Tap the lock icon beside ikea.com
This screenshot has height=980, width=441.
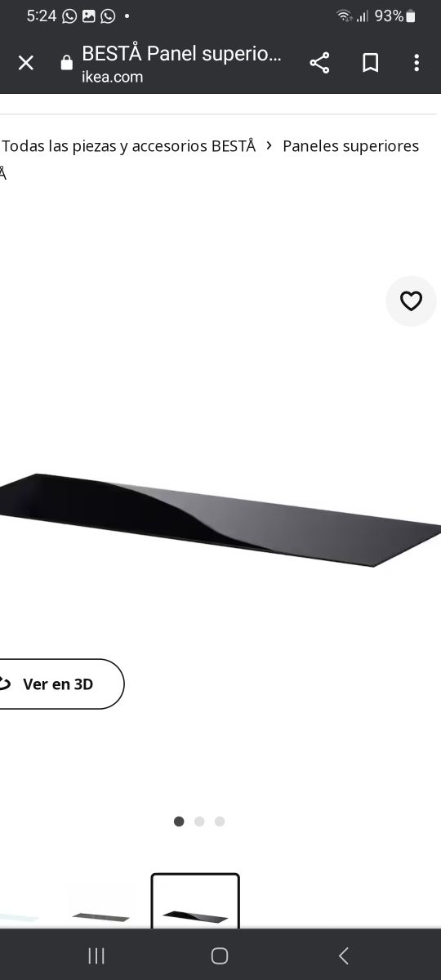click(67, 64)
